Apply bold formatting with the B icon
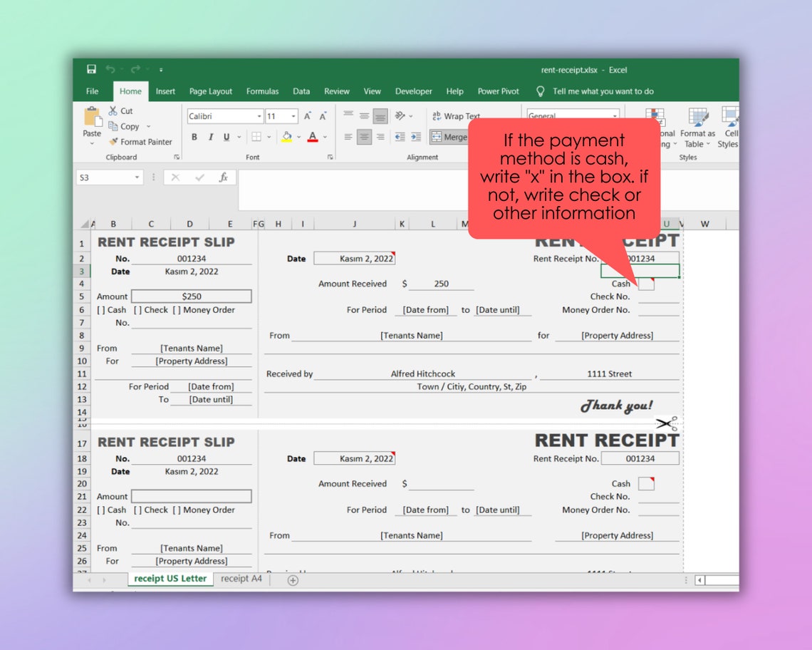The width and height of the screenshot is (812, 650). click(x=194, y=137)
